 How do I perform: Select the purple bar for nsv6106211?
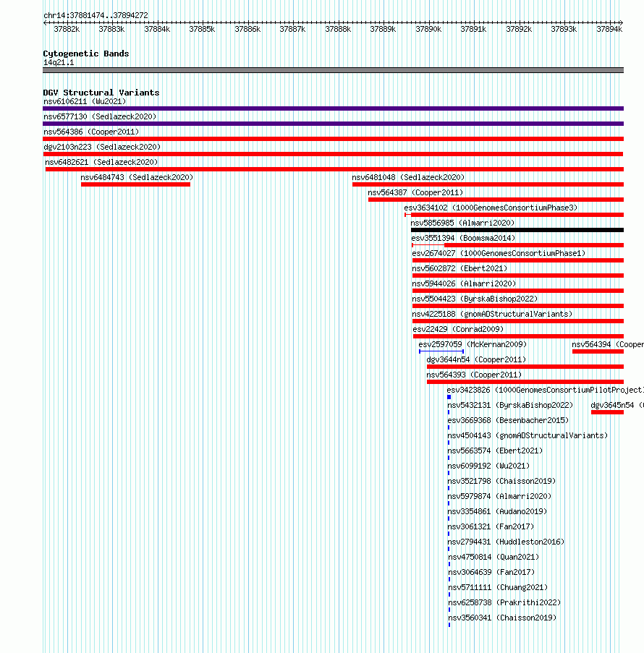(333, 108)
